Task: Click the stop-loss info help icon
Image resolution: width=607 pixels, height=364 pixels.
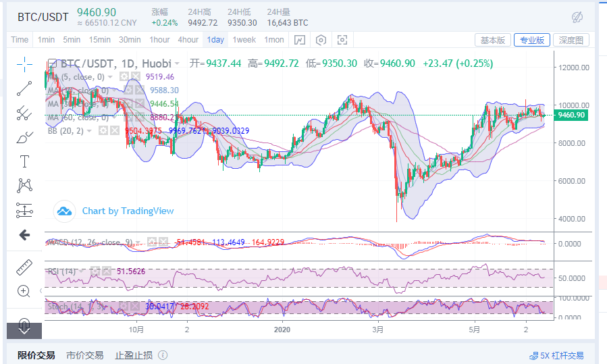Action: tap(163, 355)
